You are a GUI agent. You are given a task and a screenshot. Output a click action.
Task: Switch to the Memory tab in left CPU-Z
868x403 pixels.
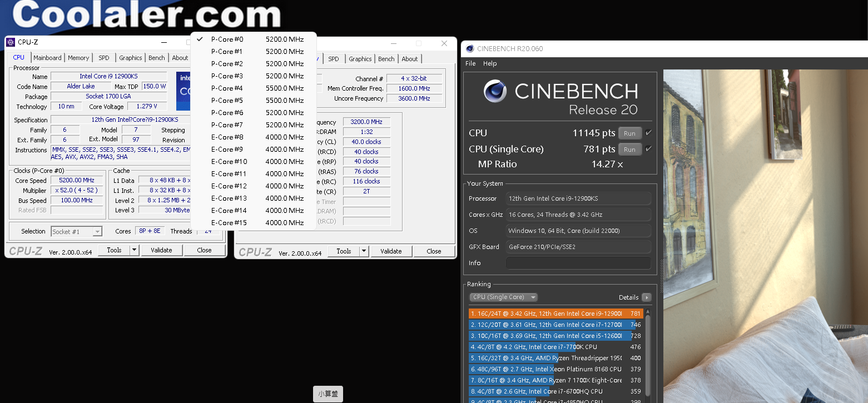(78, 58)
